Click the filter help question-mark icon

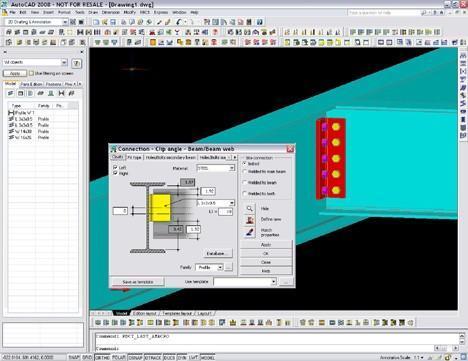[x=77, y=63]
